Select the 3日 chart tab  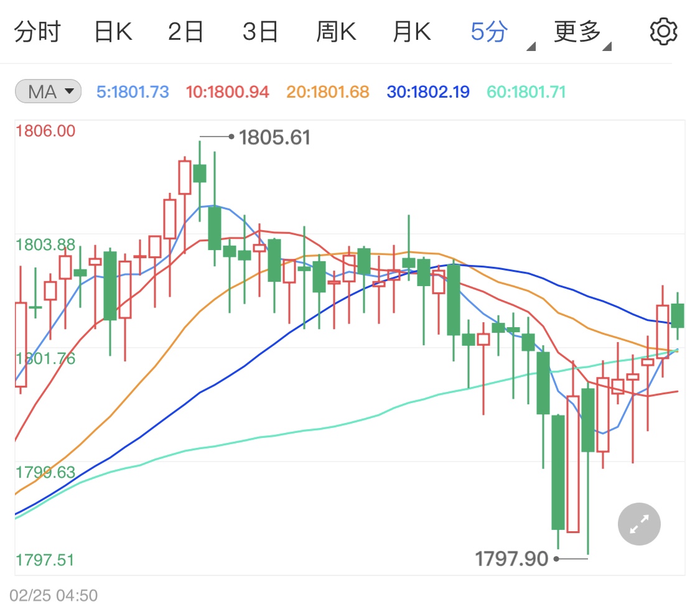(260, 32)
